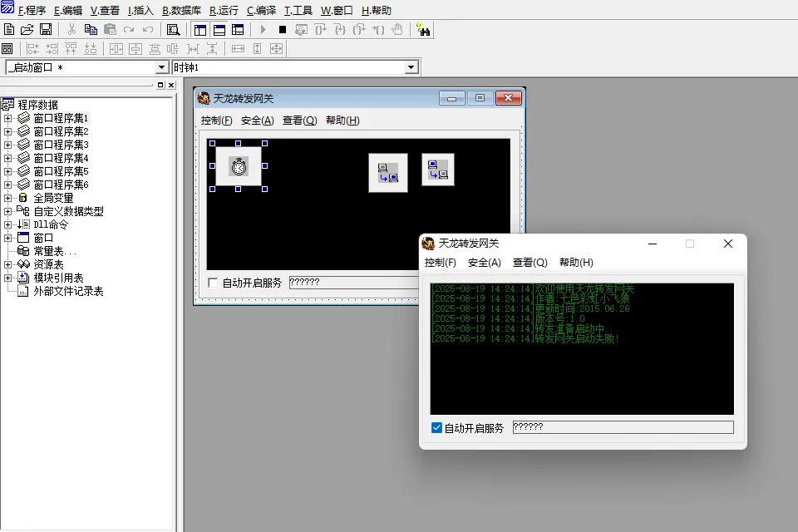
Task: Open 控制(F) menu in running gateway window
Action: click(x=440, y=263)
